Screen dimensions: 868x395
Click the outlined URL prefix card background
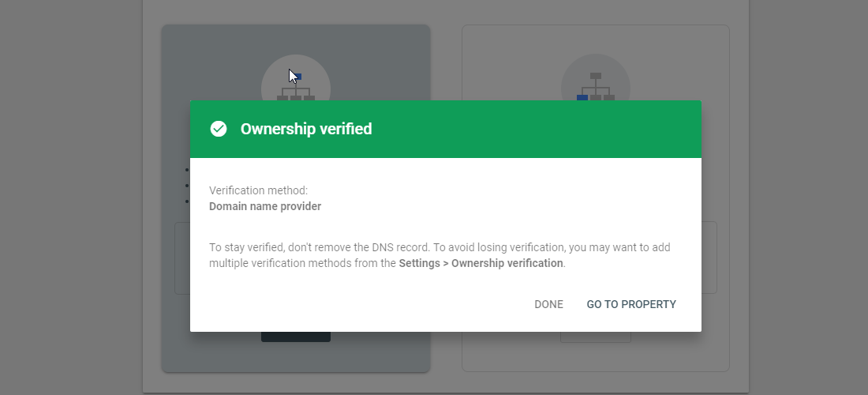pyautogui.click(x=596, y=357)
